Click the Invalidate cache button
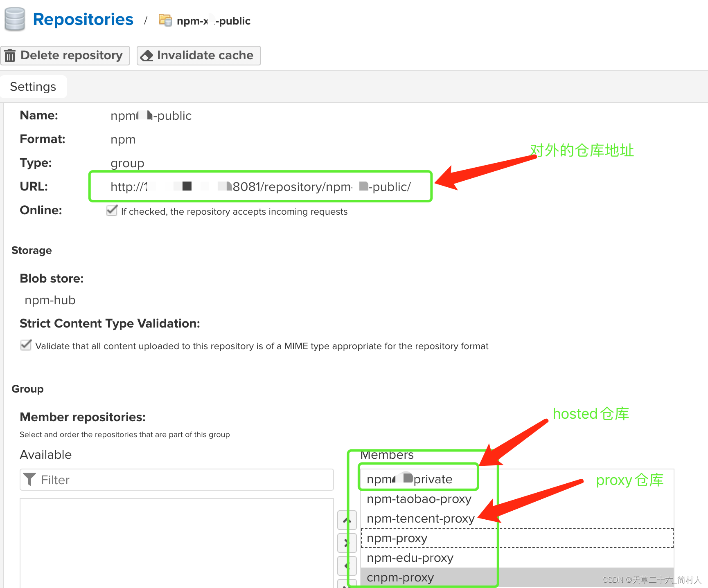Image resolution: width=708 pixels, height=588 pixels. [x=198, y=55]
